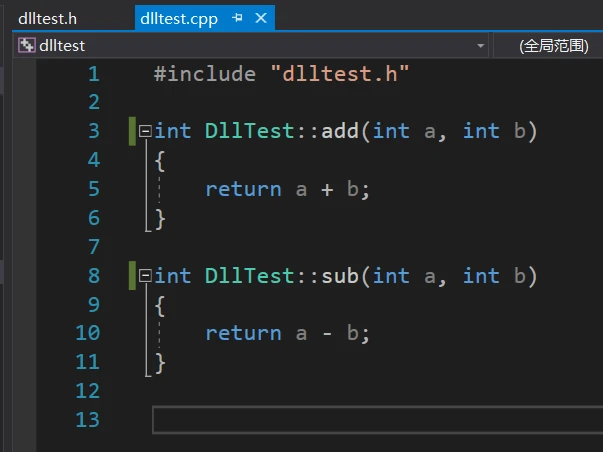Screen dimensions: 603x452
Task: Click the closing brace on line 11
Action: pyautogui.click(x=160, y=362)
